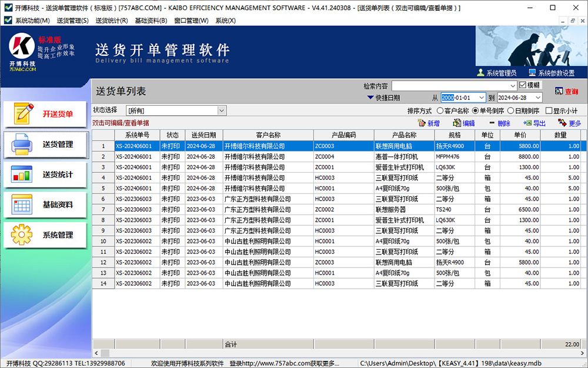Open the 检索内容 combo box dropdown

(513, 86)
